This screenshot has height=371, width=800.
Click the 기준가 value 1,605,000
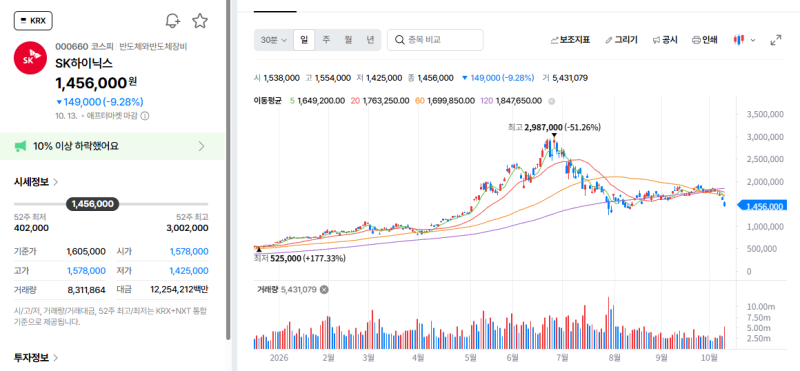(x=86, y=252)
